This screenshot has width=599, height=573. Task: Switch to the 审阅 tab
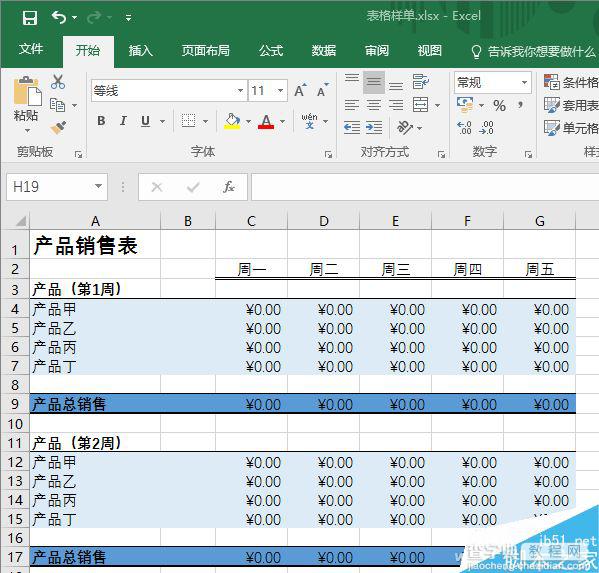point(377,50)
